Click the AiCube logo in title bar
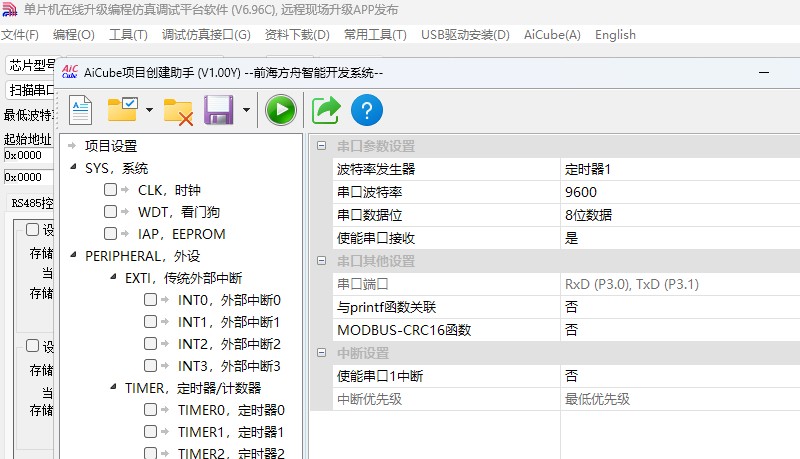Image resolution: width=800 pixels, height=459 pixels. tap(71, 72)
